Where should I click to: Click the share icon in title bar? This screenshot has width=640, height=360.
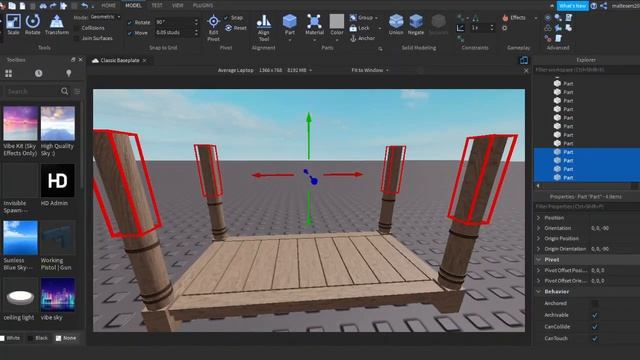coord(604,6)
